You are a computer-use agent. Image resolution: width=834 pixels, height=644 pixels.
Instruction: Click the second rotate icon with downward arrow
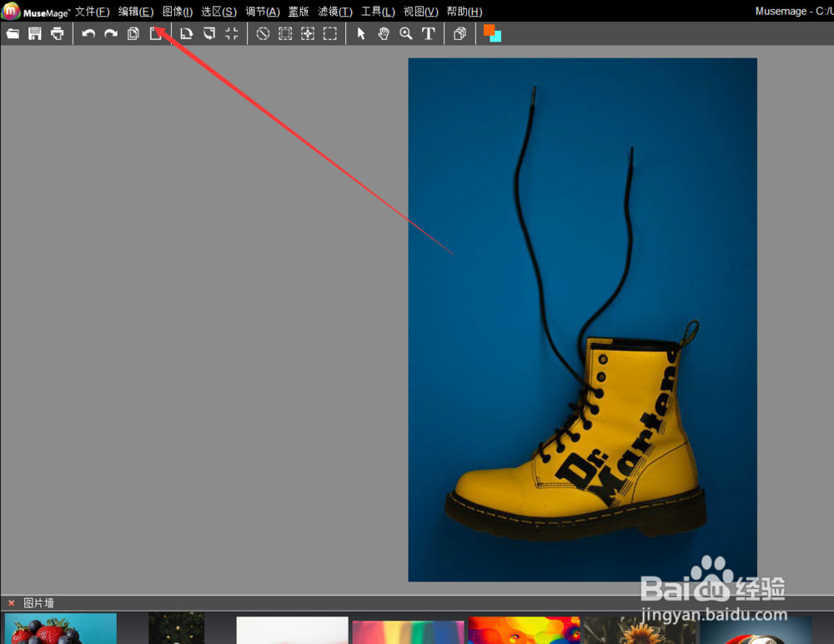[x=209, y=34]
